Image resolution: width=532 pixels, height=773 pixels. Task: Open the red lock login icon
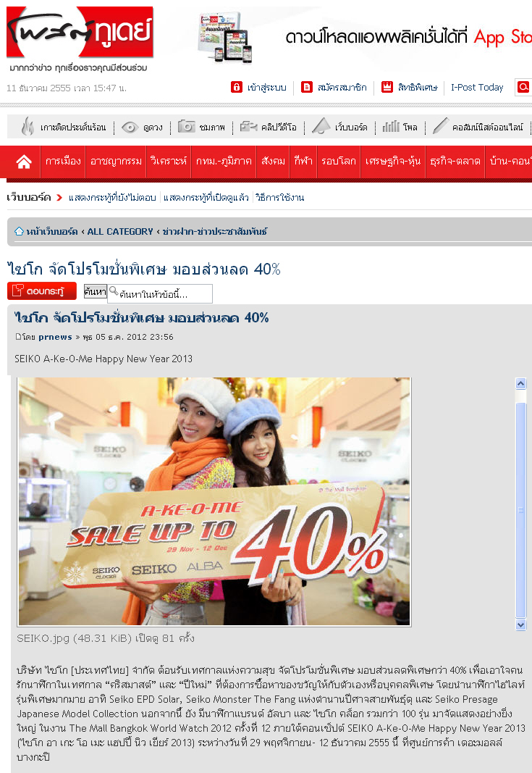click(237, 87)
